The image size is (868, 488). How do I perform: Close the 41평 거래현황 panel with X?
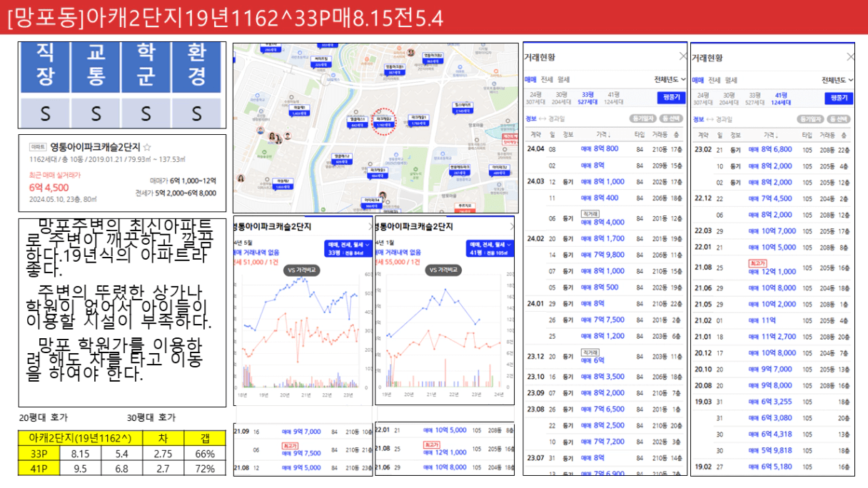pos(850,56)
